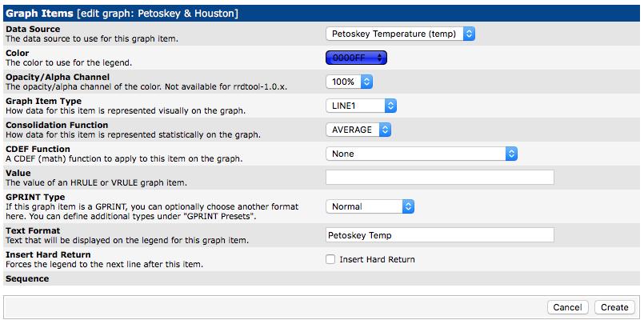
Task: Open the GPRINT Type Normal dropdown
Action: (x=370, y=206)
